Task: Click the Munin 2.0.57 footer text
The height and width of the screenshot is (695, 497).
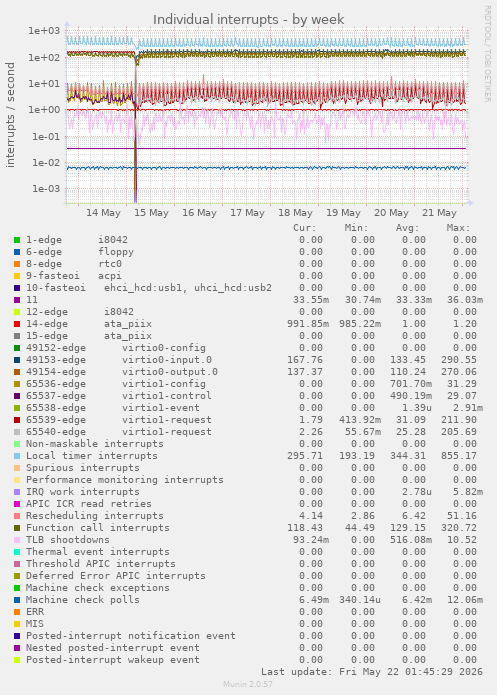Action: (248, 684)
